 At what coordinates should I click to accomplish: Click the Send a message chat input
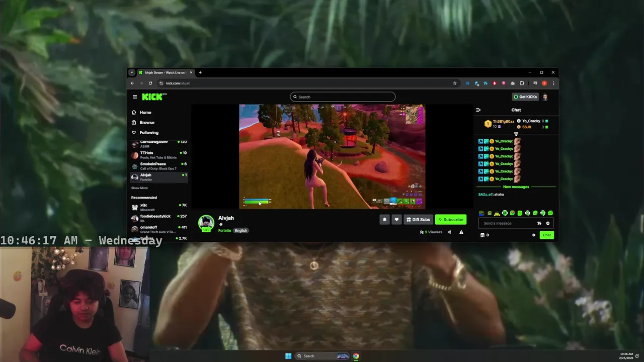click(515, 223)
